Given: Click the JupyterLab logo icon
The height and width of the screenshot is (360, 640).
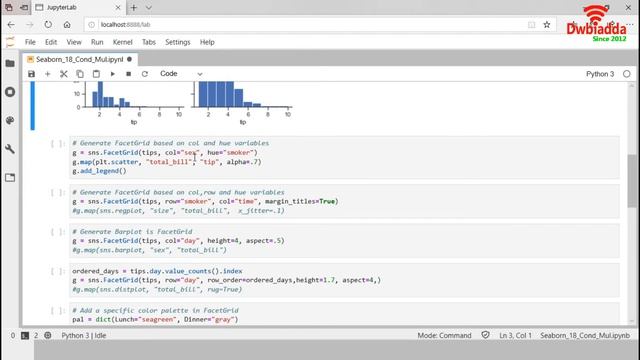Looking at the screenshot, I should [x=10, y=42].
